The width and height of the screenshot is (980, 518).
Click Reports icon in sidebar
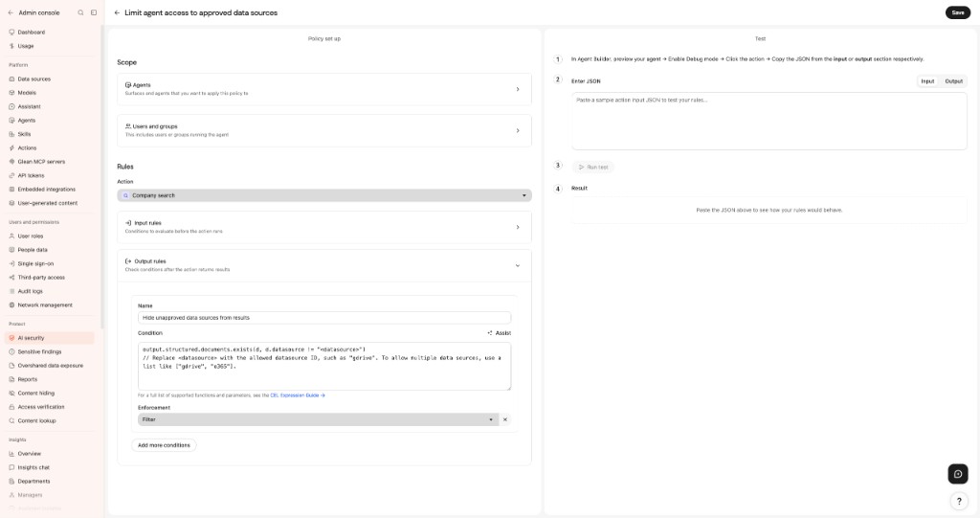[x=11, y=379]
